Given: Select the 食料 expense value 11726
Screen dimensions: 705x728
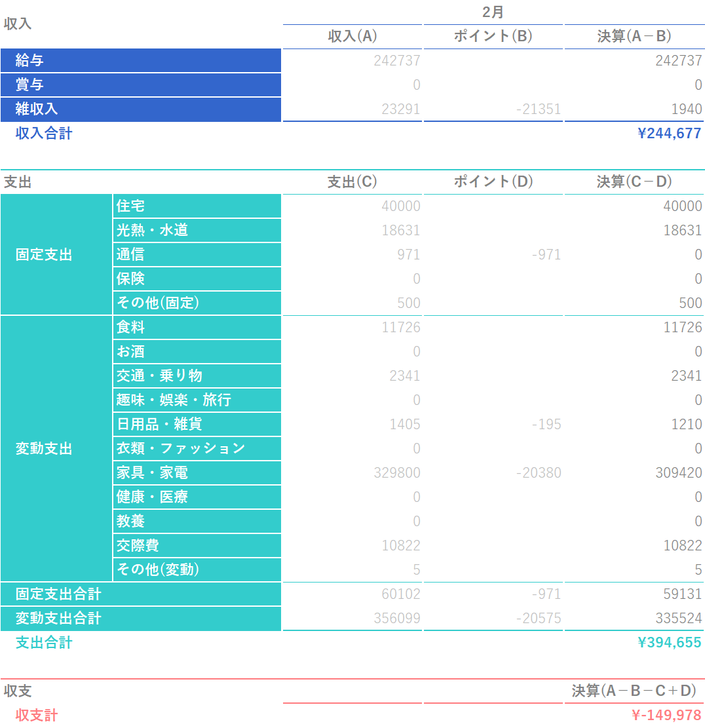Looking at the screenshot, I should tap(400, 328).
